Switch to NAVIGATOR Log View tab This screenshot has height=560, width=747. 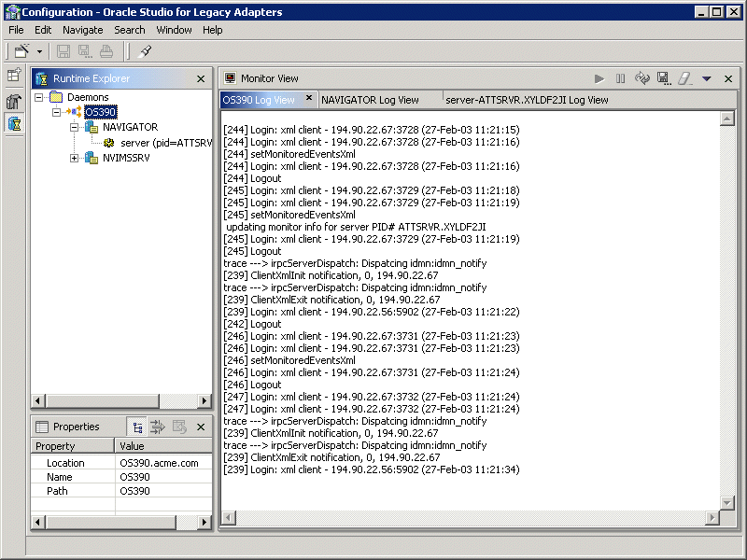pyautogui.click(x=370, y=100)
